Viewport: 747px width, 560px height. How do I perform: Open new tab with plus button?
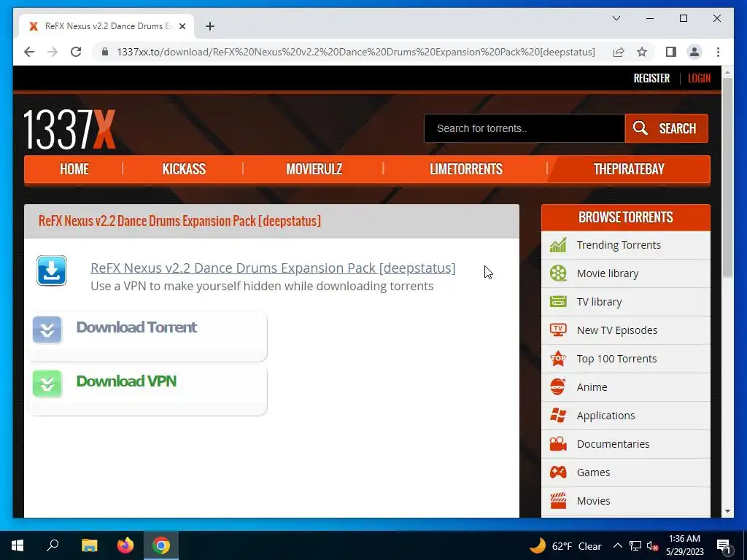coord(209,26)
